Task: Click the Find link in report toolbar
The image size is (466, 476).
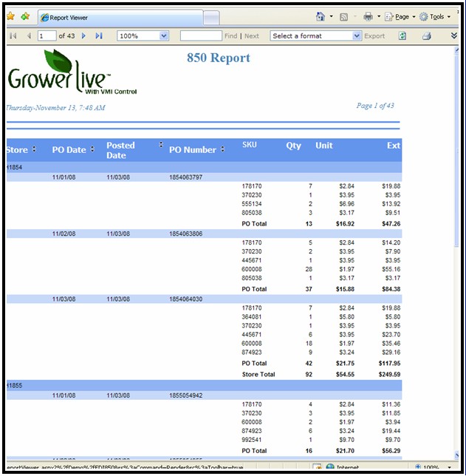Action: click(231, 35)
